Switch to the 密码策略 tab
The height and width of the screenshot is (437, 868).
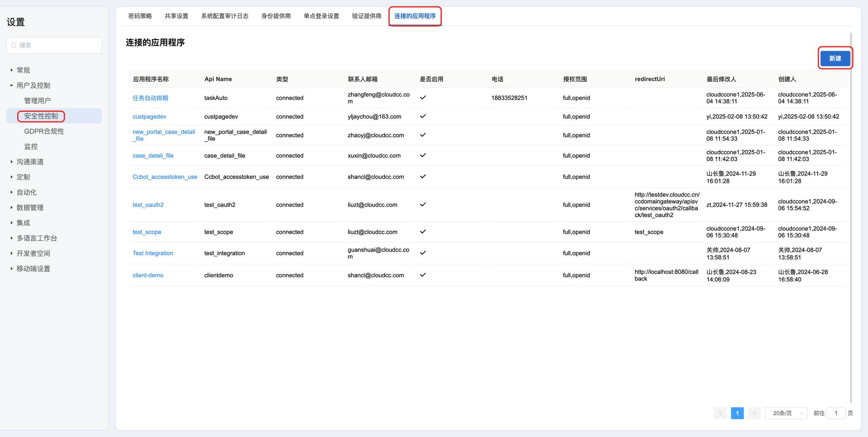click(140, 16)
